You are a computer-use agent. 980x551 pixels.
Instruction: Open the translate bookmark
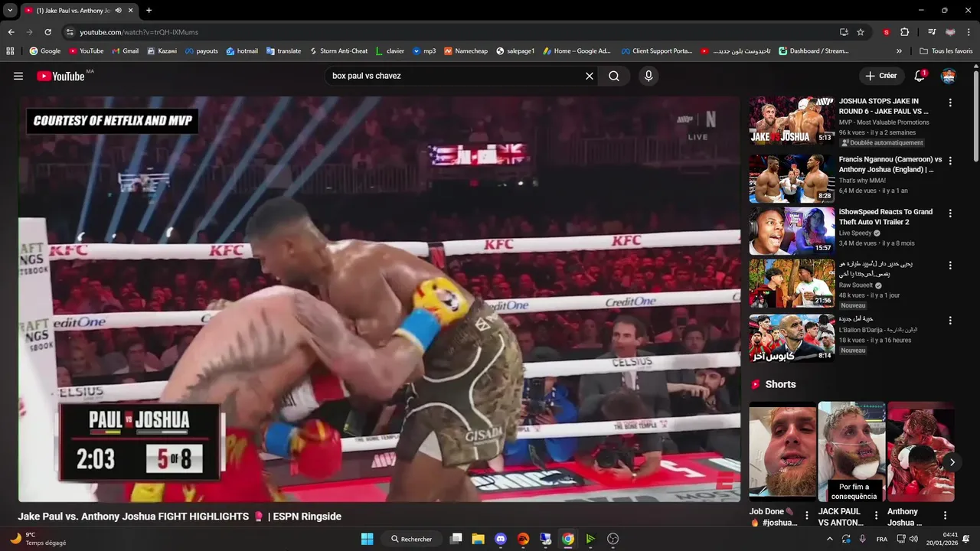[283, 51]
